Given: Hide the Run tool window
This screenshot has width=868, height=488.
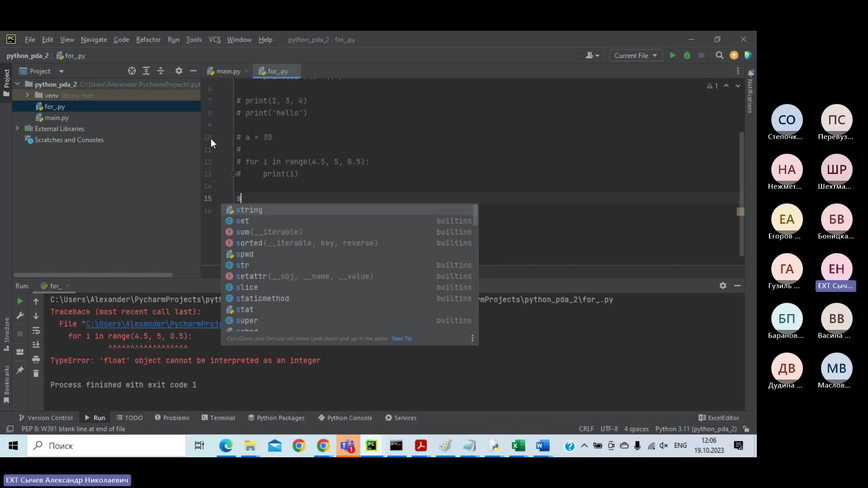Looking at the screenshot, I should coord(737,286).
